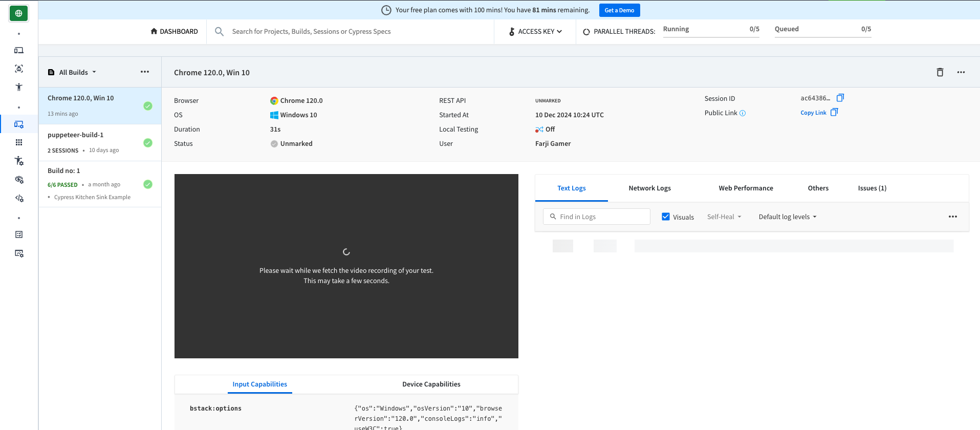Screen dimensions: 980x430
Task: Click the Queued threads progress bar
Action: 823,37
